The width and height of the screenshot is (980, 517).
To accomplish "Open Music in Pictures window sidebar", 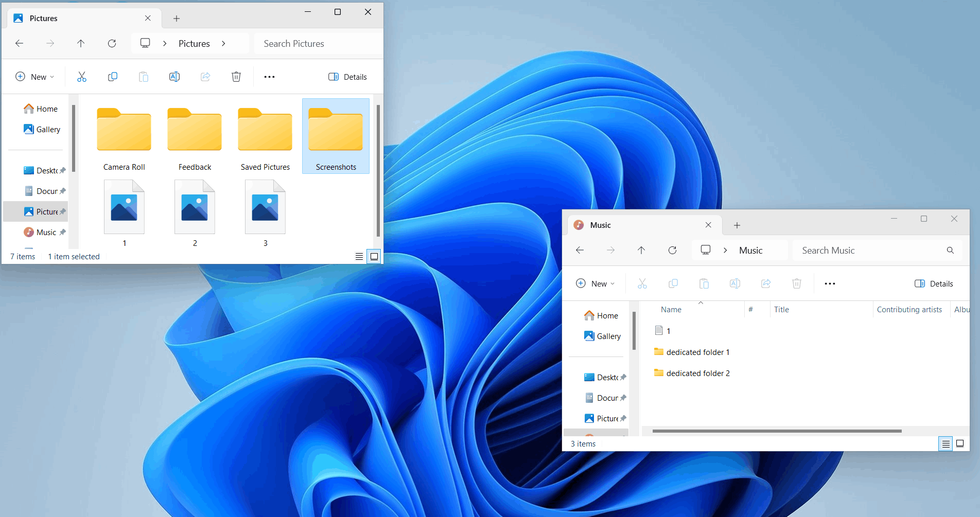I will (x=44, y=232).
